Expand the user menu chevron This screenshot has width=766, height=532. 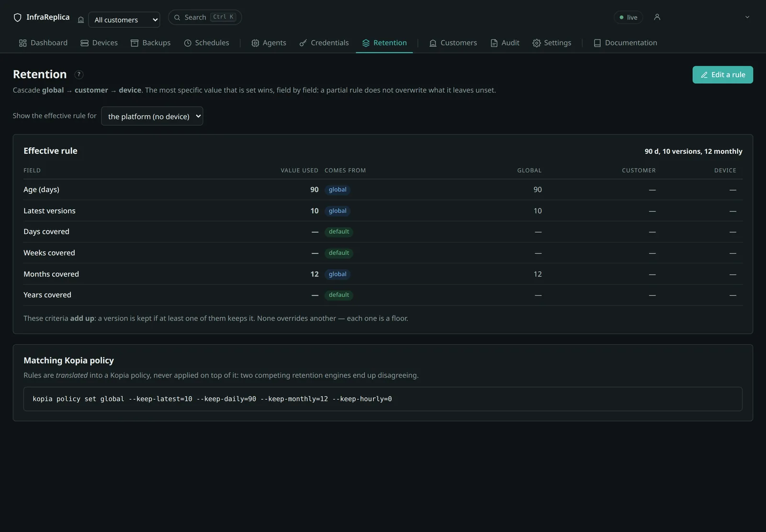[x=747, y=17]
